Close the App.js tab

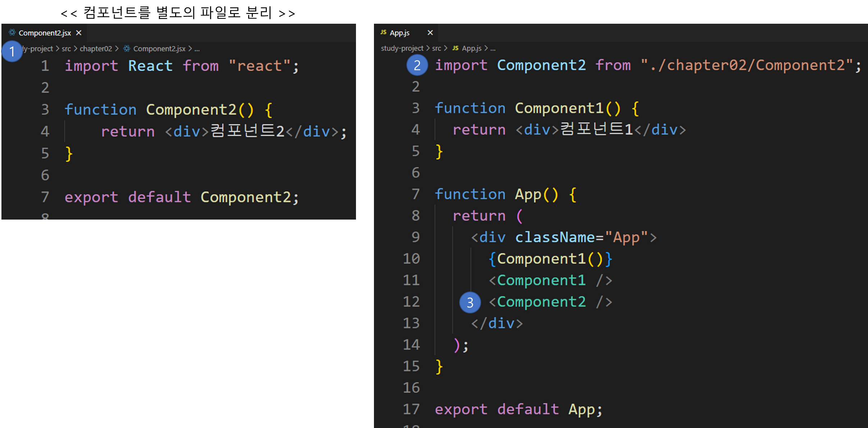(430, 33)
